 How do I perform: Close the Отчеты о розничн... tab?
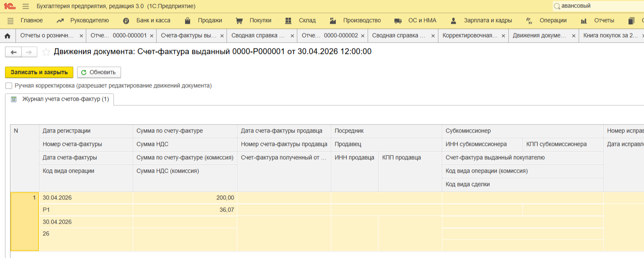pos(81,36)
